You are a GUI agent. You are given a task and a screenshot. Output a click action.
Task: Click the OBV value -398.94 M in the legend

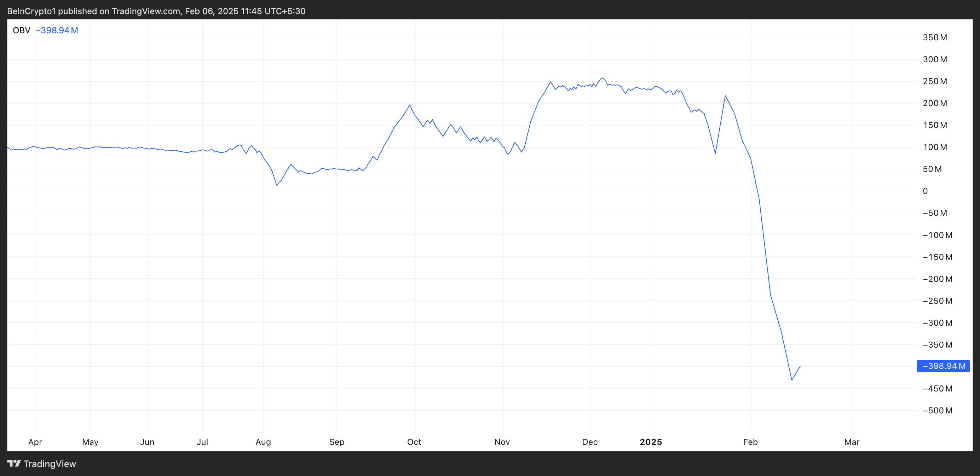pyautogui.click(x=57, y=30)
